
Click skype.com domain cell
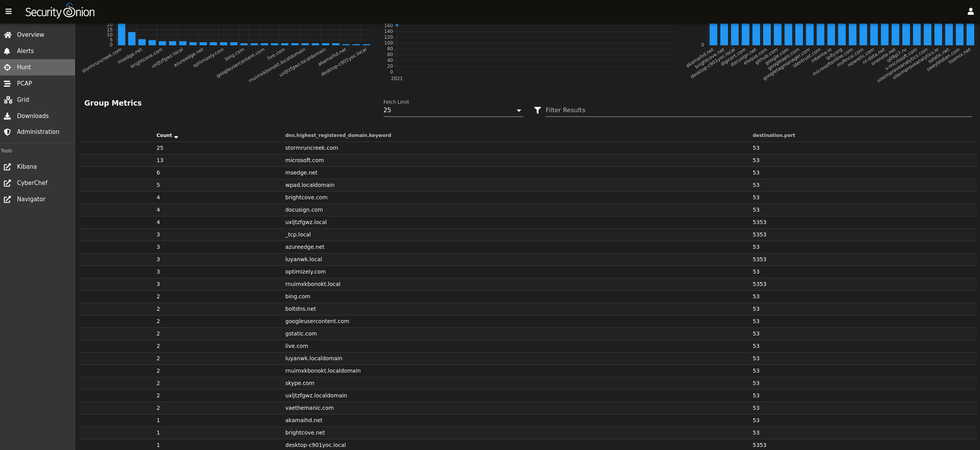tap(300, 383)
